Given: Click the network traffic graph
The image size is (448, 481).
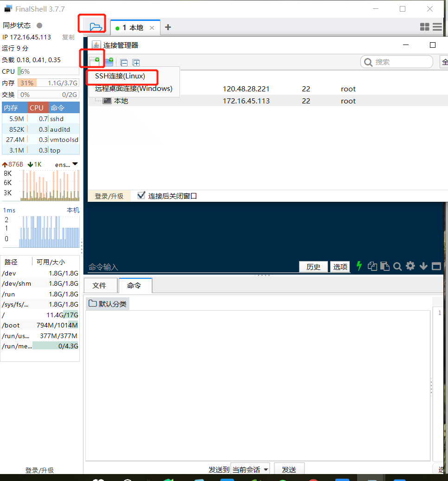Looking at the screenshot, I should [x=49, y=185].
